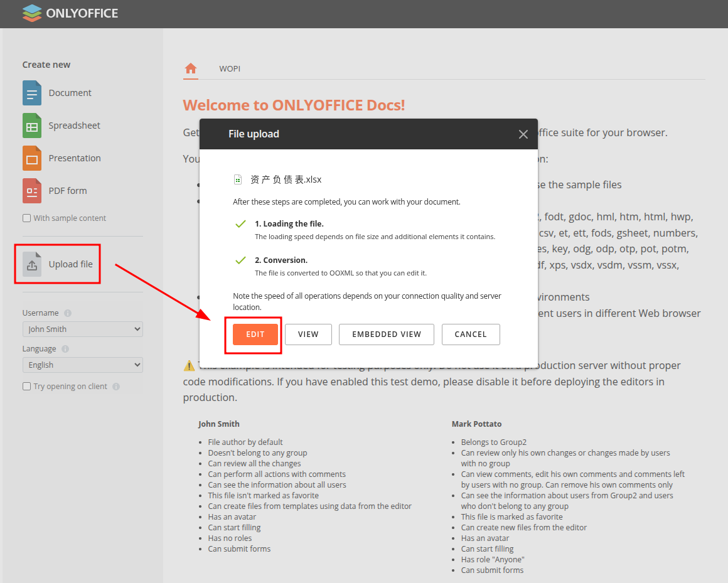The width and height of the screenshot is (728, 583).
Task: Open the home tab icon
Action: point(191,68)
